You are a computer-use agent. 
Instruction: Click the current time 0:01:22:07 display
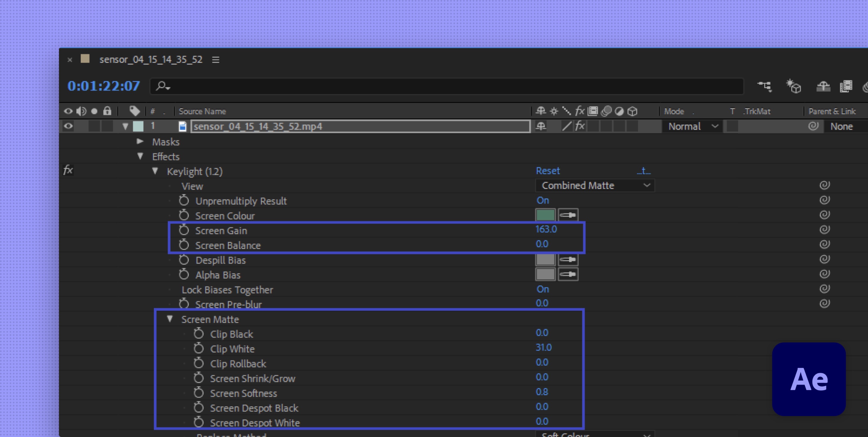[x=103, y=86]
